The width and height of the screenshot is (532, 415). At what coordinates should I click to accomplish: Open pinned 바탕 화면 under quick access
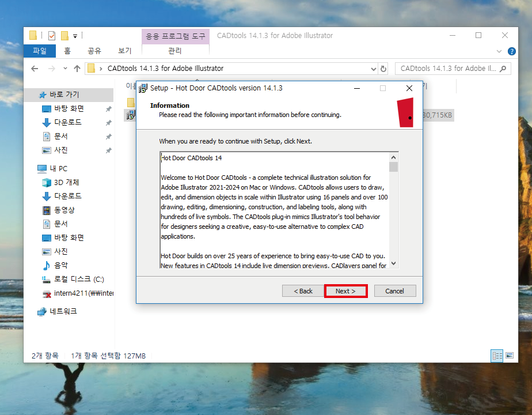point(69,109)
